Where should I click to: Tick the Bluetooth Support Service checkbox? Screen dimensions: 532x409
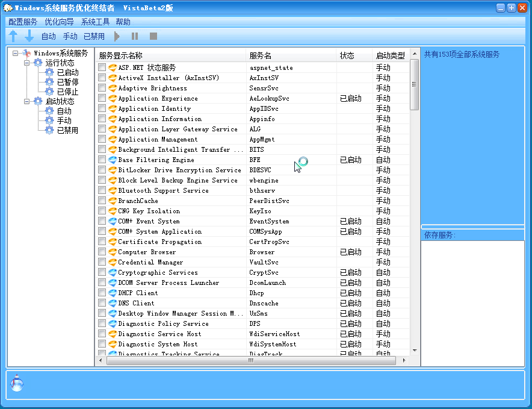click(x=102, y=191)
